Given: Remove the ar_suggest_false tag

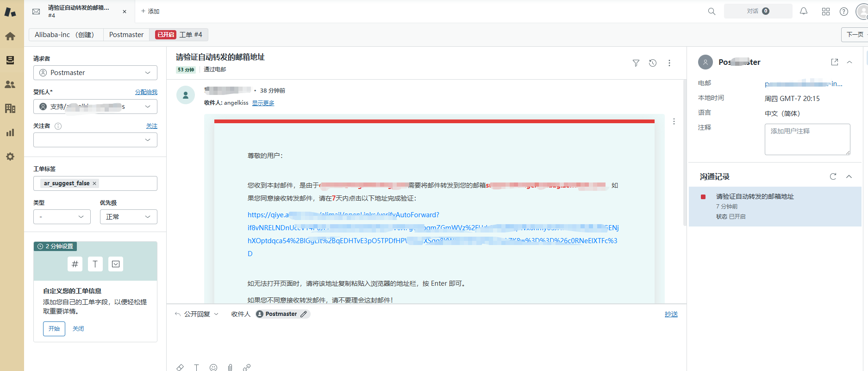Looking at the screenshot, I should pos(94,183).
